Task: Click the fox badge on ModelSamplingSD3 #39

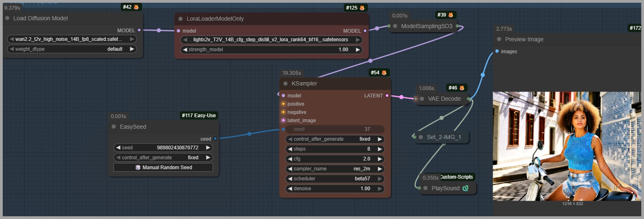Action: point(451,15)
